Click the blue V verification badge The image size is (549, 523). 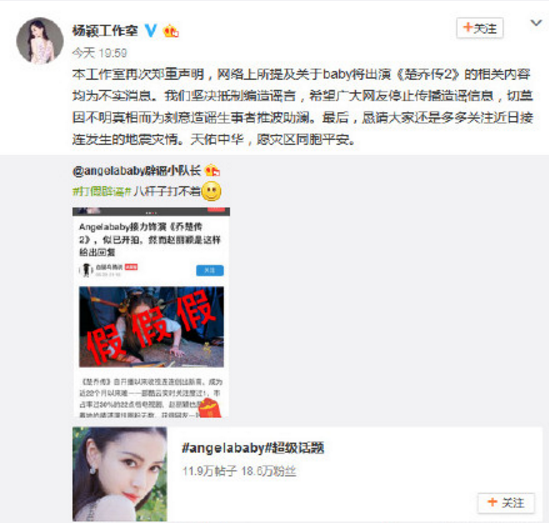coord(151,30)
